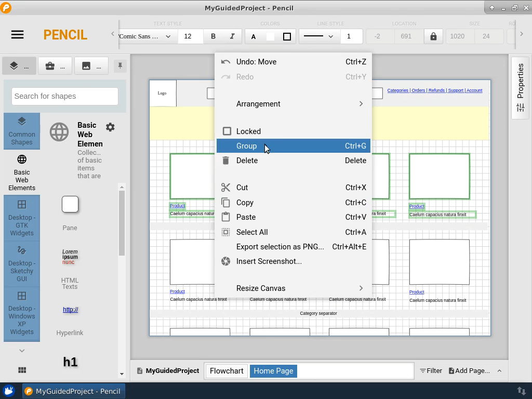
Task: Toggle italic text formatting
Action: tap(232, 36)
